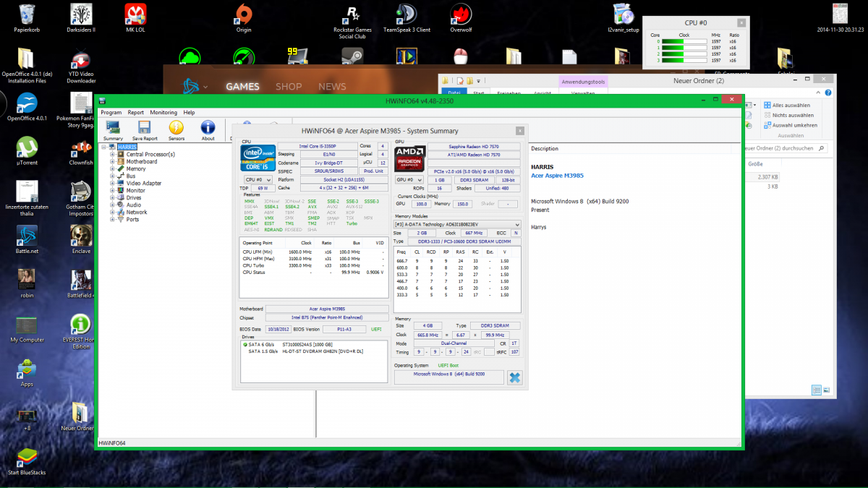Select the YTD Video Downloader icon
The height and width of the screenshot is (488, 868).
click(x=82, y=67)
